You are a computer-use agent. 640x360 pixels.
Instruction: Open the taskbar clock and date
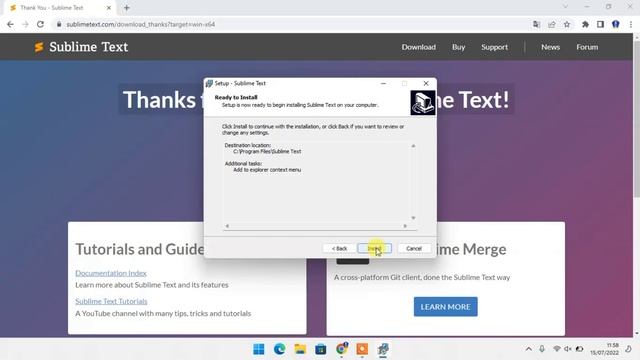coord(604,349)
